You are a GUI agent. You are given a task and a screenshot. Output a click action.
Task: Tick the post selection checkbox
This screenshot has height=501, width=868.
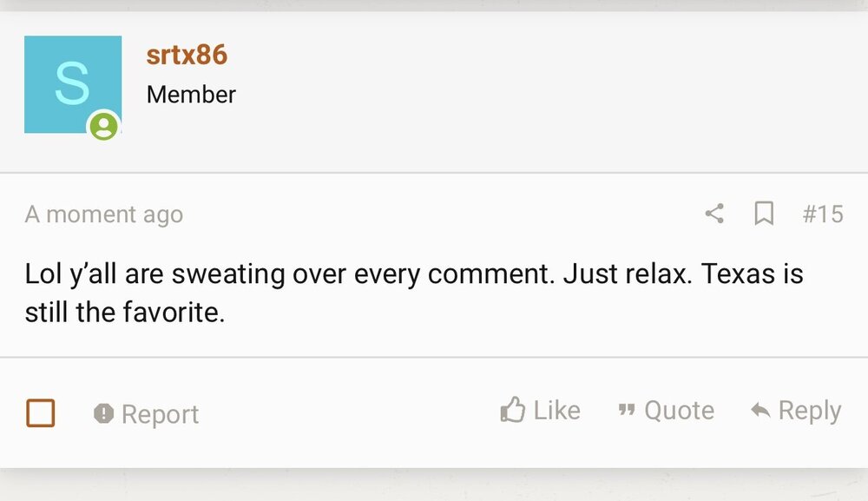point(41,413)
